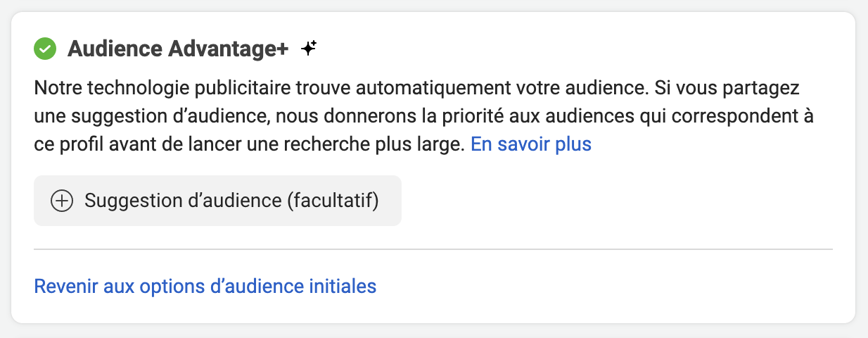The width and height of the screenshot is (868, 338).
Task: Click the green checkmark status icon
Action: pos(46,49)
